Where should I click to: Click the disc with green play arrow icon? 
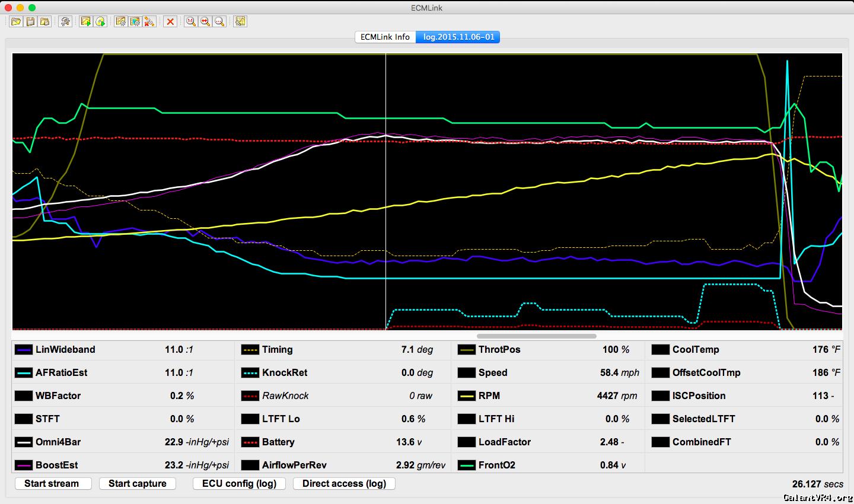coord(100,21)
